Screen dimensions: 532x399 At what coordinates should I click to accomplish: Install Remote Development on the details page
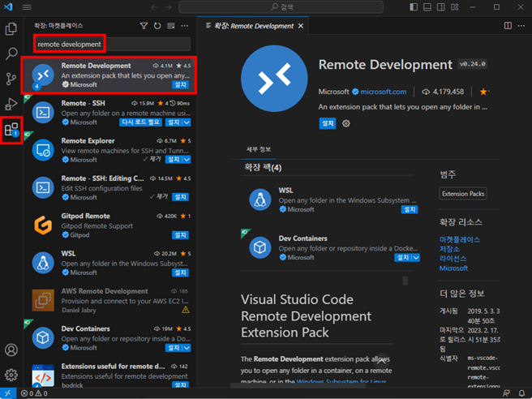pyautogui.click(x=328, y=123)
